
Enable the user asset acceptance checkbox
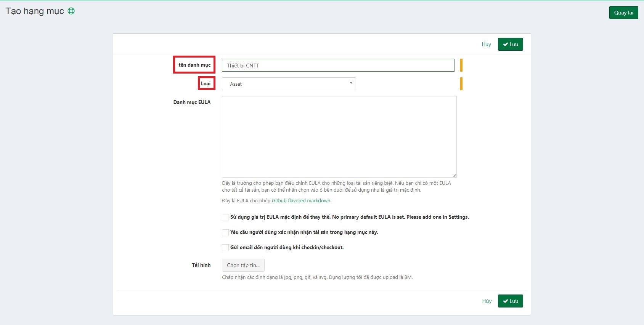[x=225, y=232]
